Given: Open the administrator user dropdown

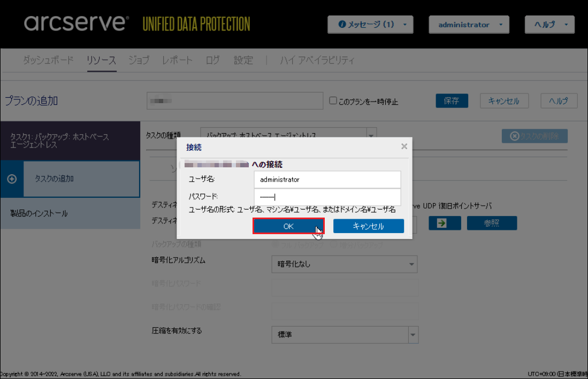Looking at the screenshot, I should point(469,25).
